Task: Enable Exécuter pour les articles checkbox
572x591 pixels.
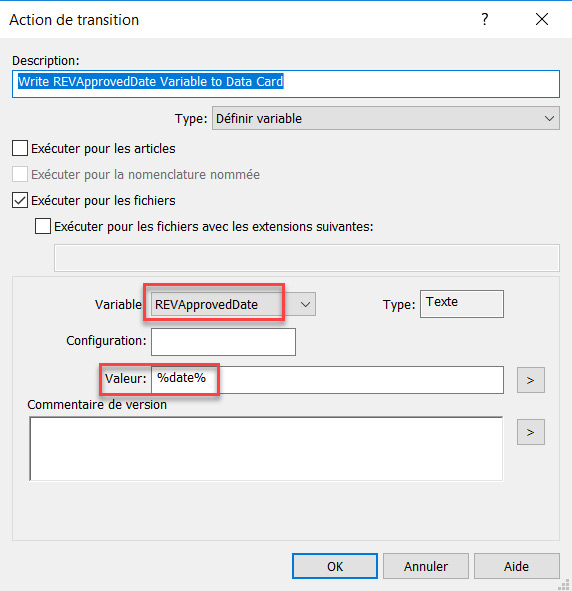Action: point(20,148)
